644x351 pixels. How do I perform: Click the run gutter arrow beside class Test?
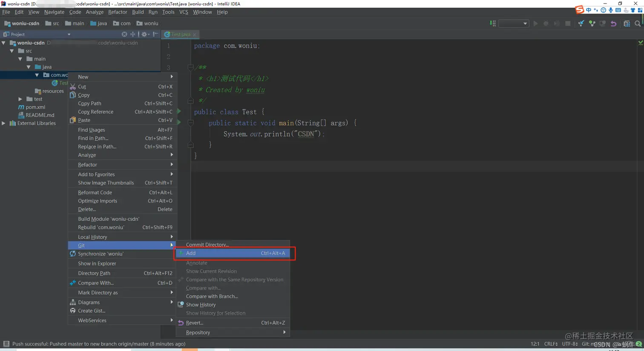[x=179, y=111]
